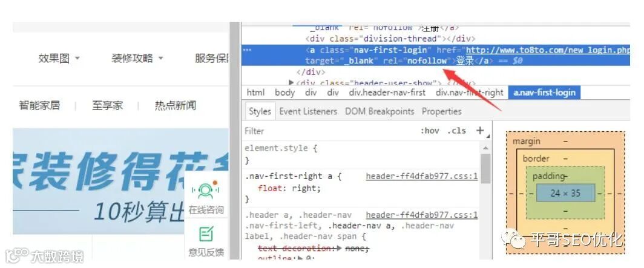Open the 效果图 dropdown menu
The height and width of the screenshot is (268, 644).
(x=59, y=58)
